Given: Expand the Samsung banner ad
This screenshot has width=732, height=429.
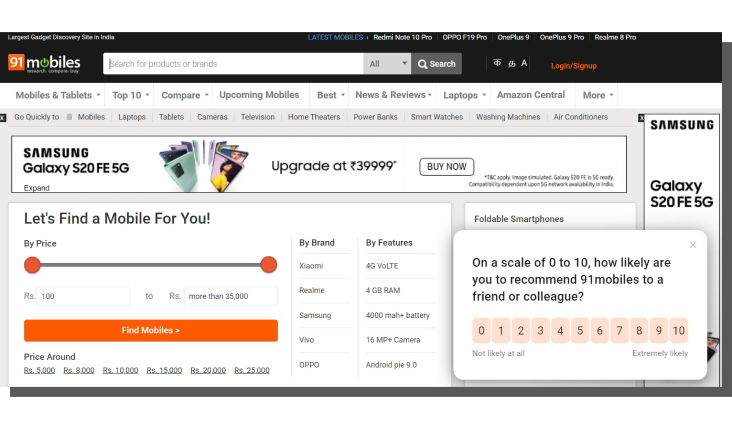Looking at the screenshot, I should (36, 188).
